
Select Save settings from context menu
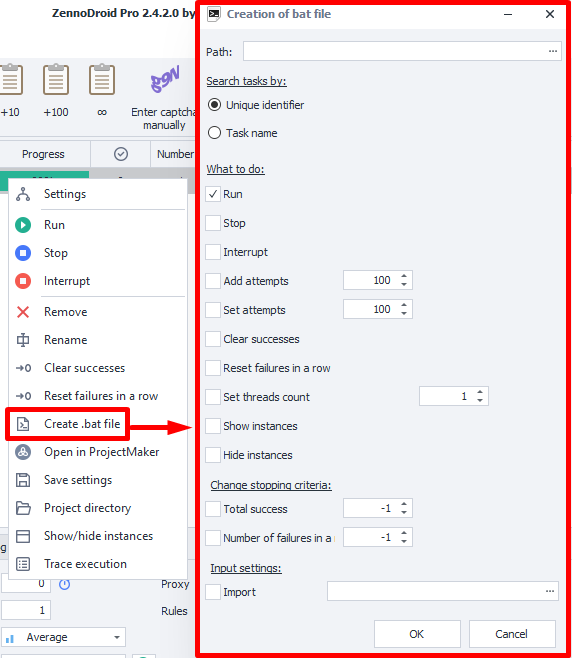coord(78,480)
